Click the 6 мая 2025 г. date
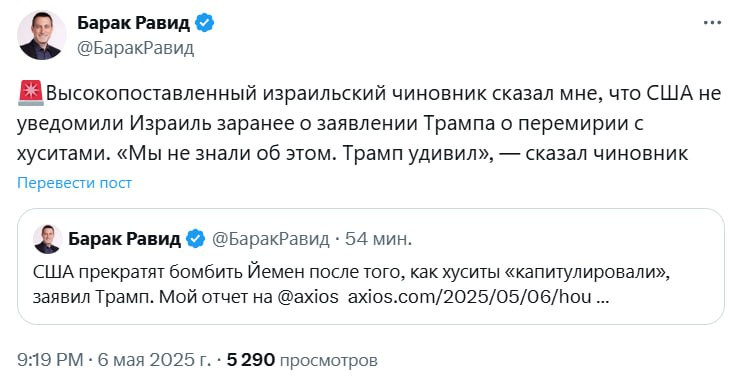This screenshot has height=383, width=743. click(x=154, y=360)
